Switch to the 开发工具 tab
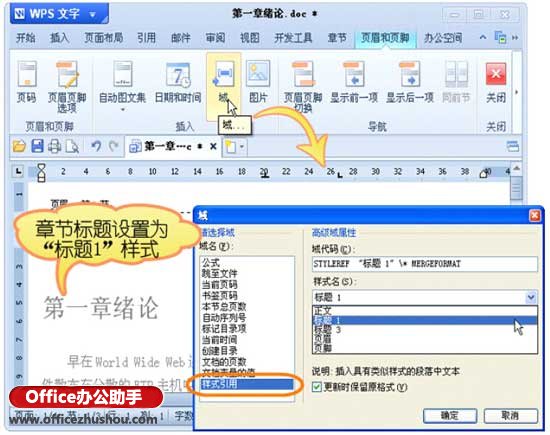The height and width of the screenshot is (435, 550). pos(293,38)
